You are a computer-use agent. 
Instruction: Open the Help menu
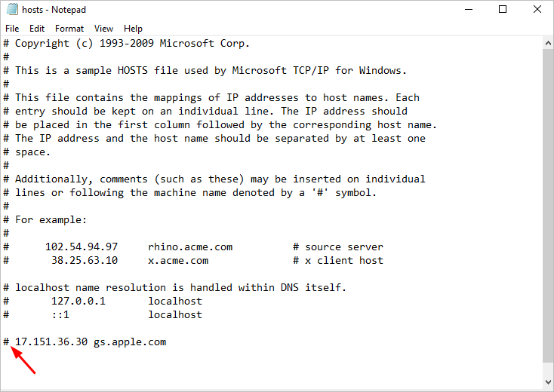pos(133,29)
